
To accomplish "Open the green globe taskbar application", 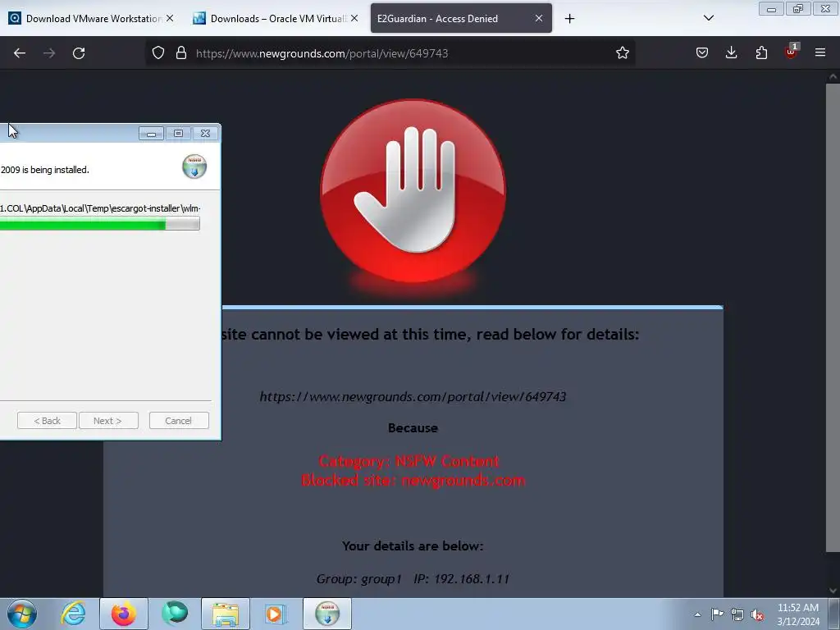I will pos(175,614).
